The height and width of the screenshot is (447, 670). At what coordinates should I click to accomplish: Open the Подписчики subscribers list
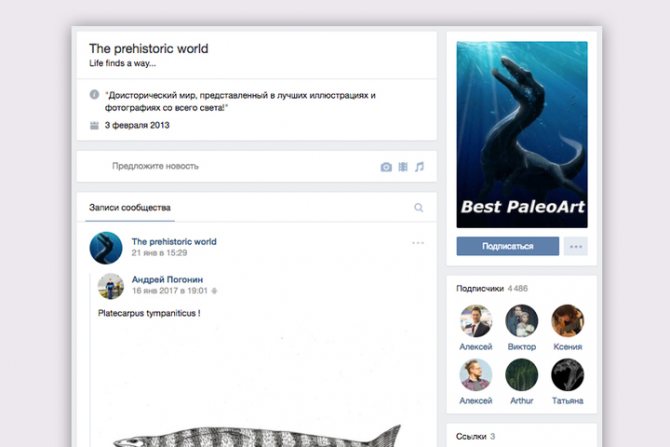point(480,288)
